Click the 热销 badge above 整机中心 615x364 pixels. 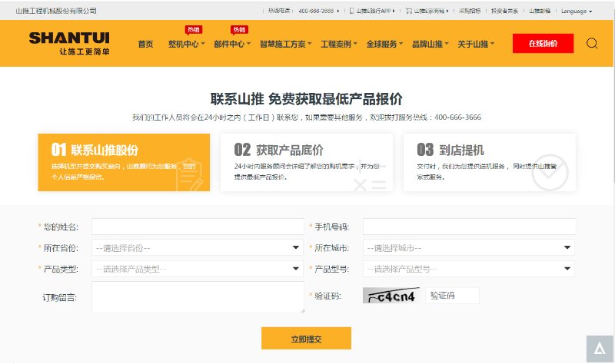coord(194,30)
